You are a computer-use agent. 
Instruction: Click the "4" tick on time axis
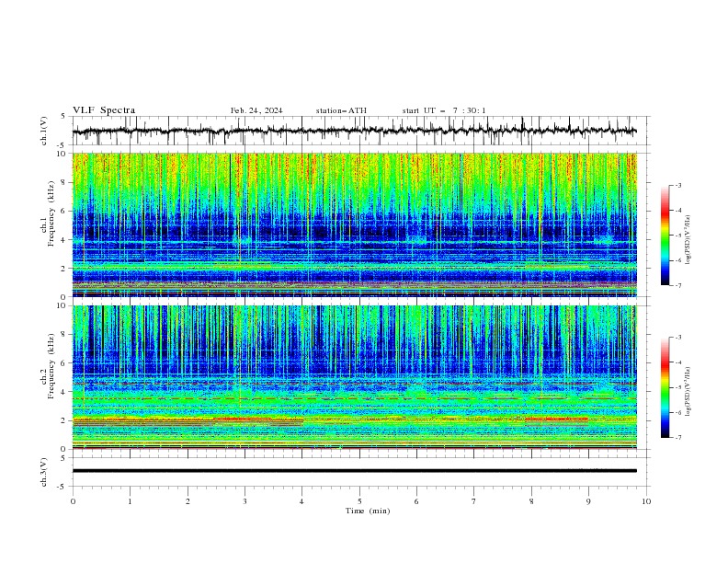[x=301, y=501]
